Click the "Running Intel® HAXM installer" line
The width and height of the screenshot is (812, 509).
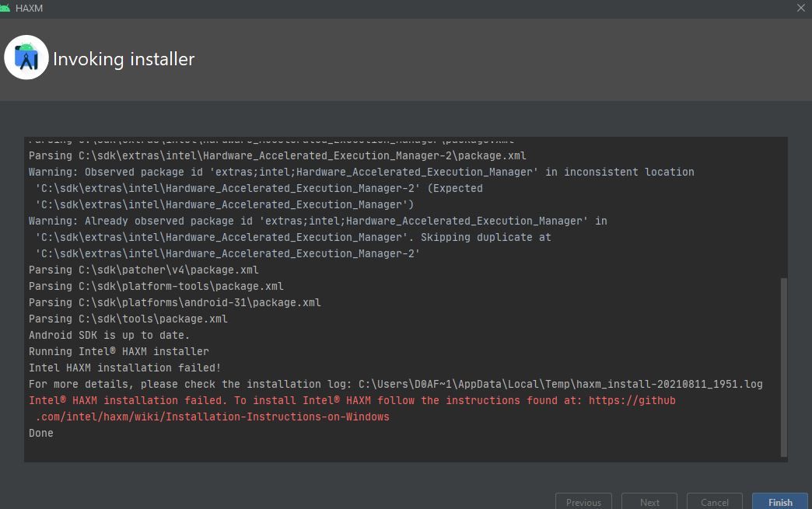(x=118, y=352)
